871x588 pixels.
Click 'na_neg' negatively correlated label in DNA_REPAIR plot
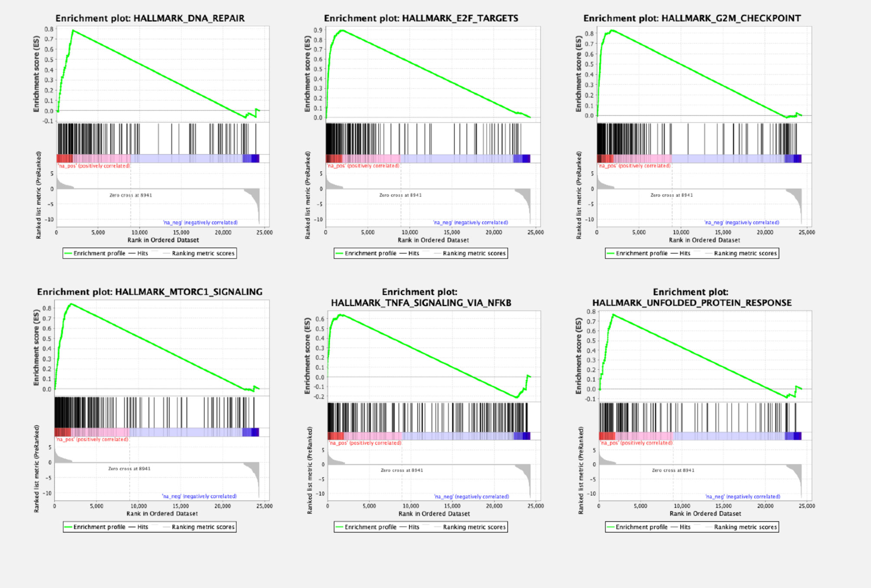(200, 222)
